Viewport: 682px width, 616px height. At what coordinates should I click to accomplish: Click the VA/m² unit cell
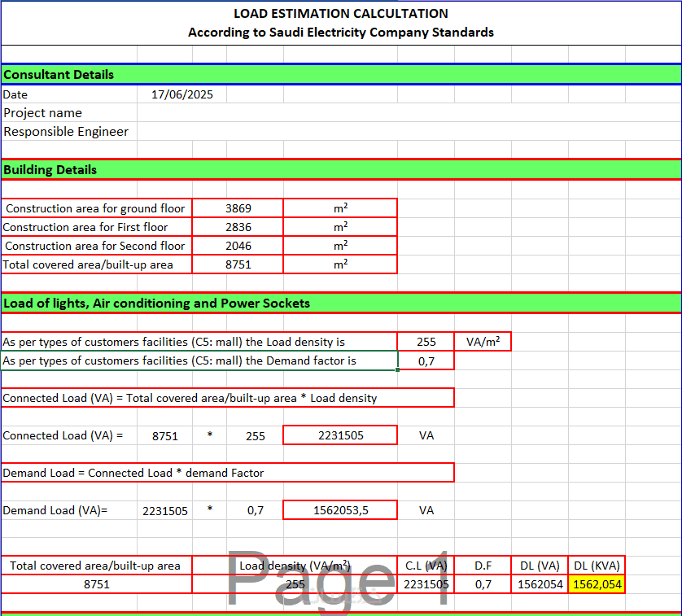483,342
